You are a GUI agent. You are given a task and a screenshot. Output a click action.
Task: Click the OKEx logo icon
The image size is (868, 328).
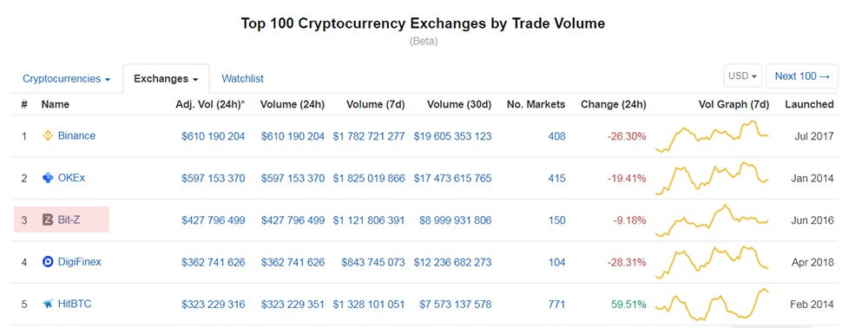click(x=48, y=178)
